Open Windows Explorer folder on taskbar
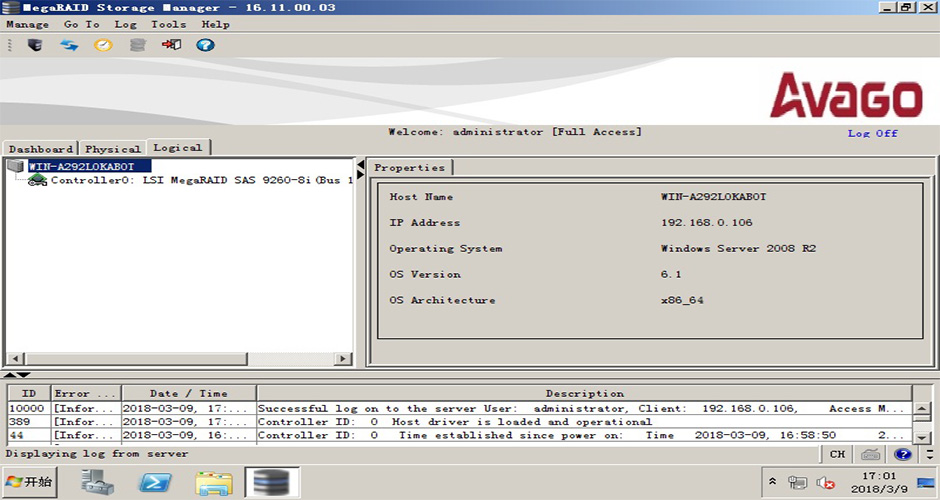940x500 pixels. tap(214, 483)
